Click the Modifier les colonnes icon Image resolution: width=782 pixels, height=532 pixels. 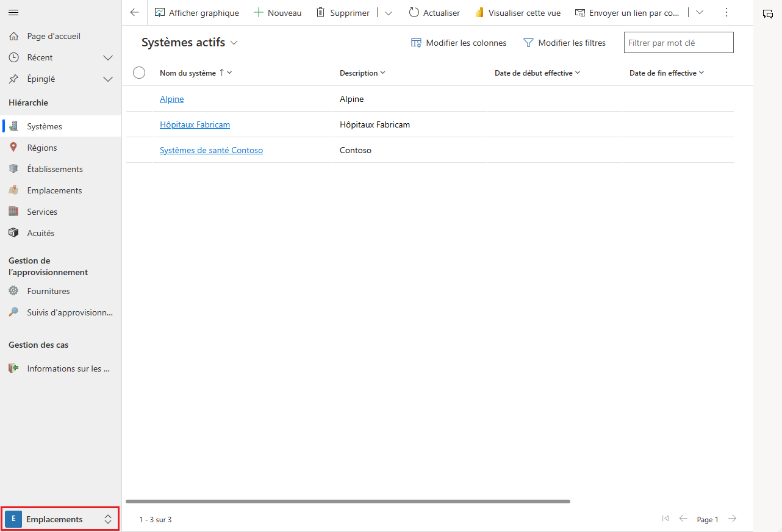click(x=416, y=43)
